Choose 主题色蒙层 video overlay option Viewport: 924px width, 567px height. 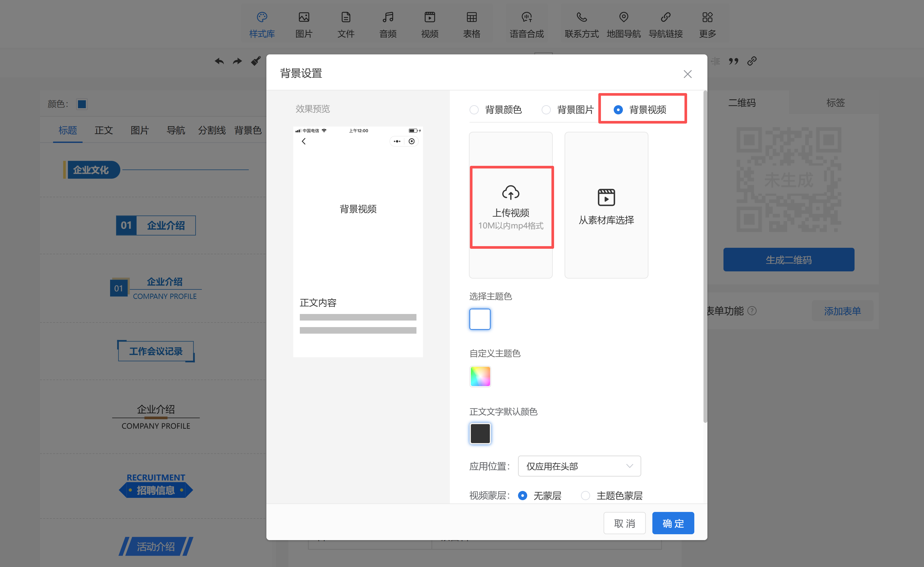[586, 496]
